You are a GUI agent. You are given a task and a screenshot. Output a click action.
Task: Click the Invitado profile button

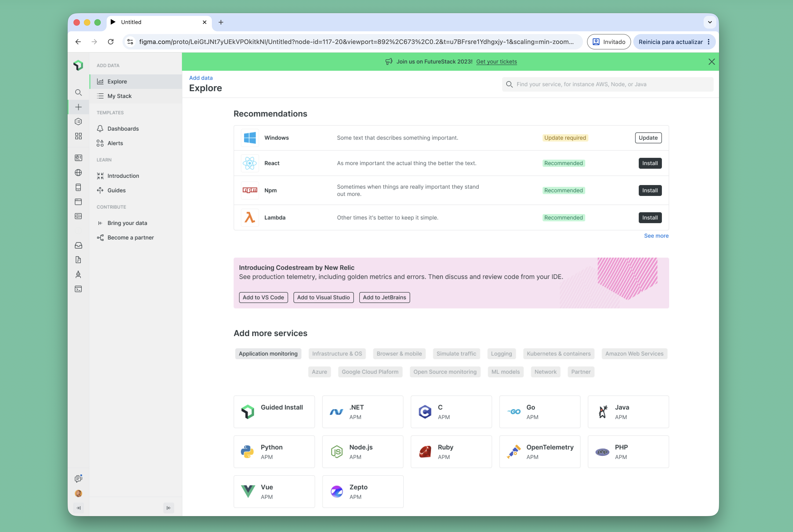[609, 42]
